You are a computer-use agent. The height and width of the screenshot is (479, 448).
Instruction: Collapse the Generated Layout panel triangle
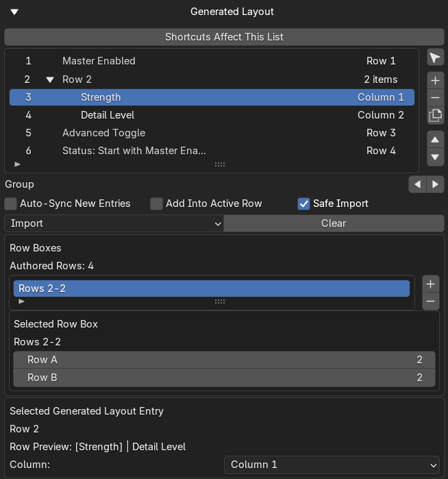click(x=14, y=12)
